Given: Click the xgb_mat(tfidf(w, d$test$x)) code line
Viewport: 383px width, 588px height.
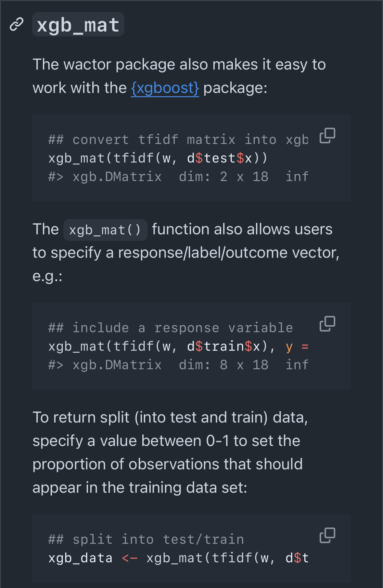Looking at the screenshot, I should [x=158, y=158].
